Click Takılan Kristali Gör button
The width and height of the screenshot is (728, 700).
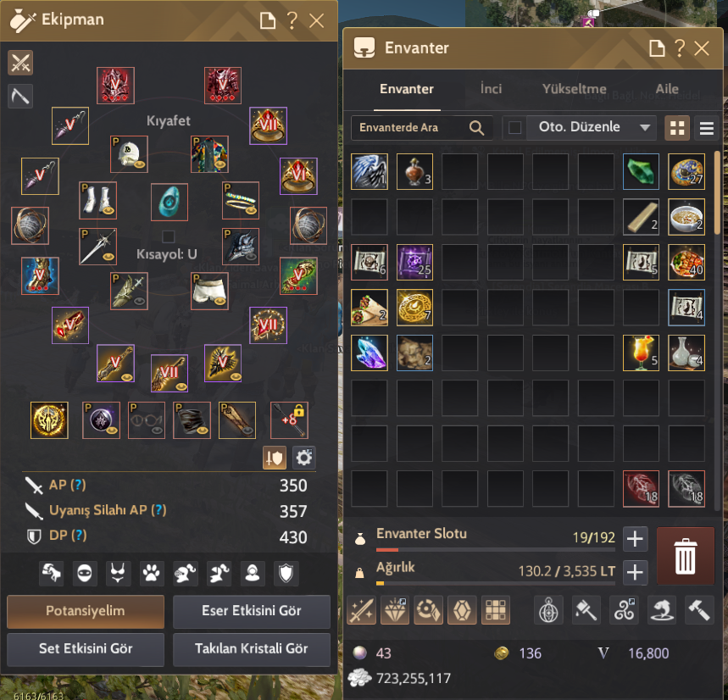pos(251,649)
